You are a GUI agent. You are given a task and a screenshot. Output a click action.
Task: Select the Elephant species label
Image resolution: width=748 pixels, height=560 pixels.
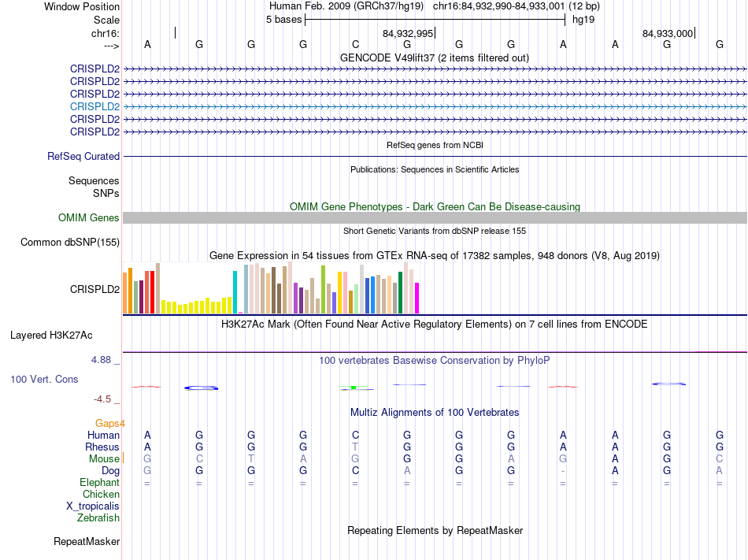tap(99, 483)
